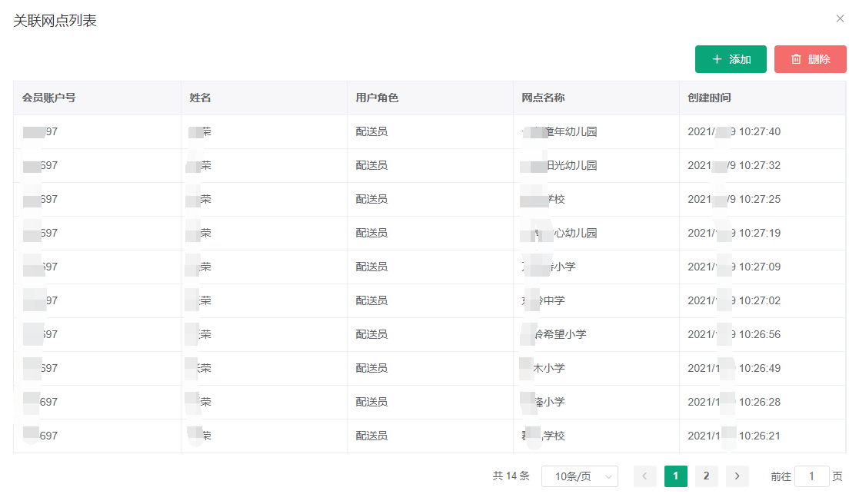Click the 创建时间 column header

709,98
